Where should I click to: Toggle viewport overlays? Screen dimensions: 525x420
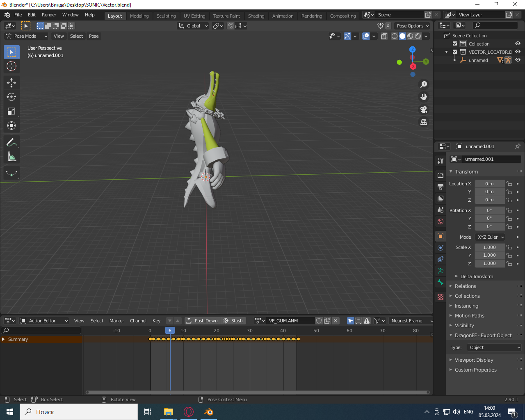[366, 36]
